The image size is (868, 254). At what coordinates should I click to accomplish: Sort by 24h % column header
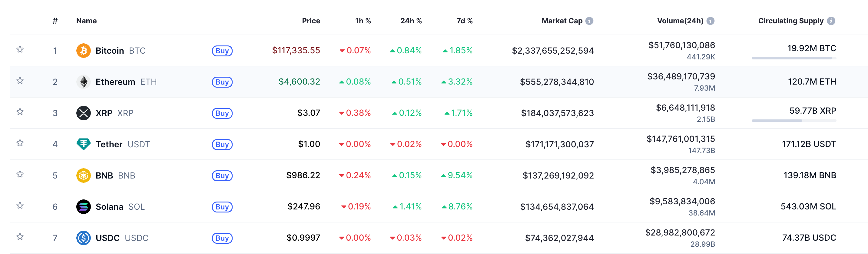[x=411, y=21]
